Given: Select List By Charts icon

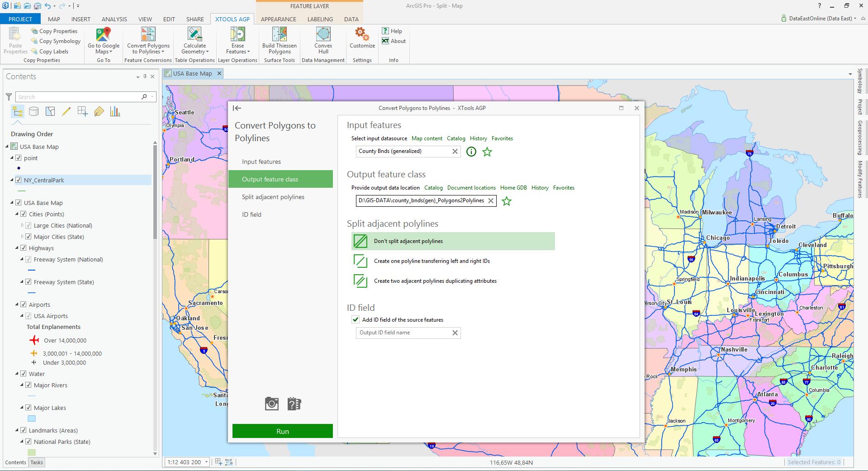Looking at the screenshot, I should [115, 111].
